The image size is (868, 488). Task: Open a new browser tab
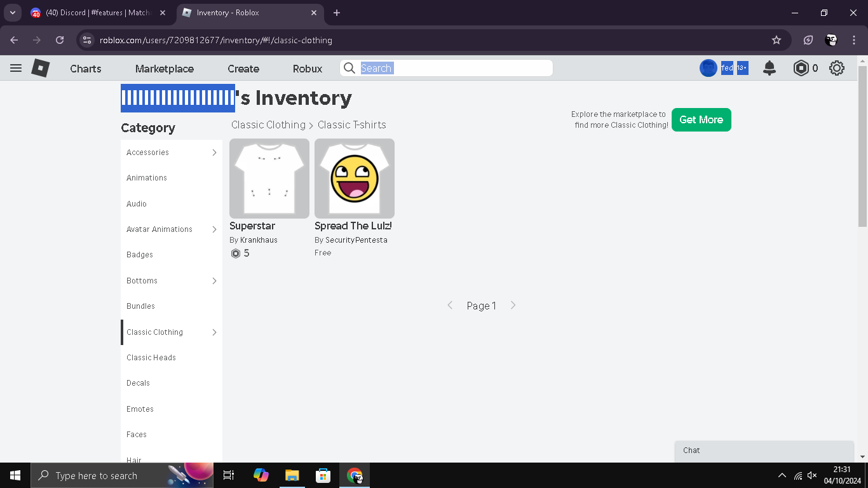[x=337, y=13]
